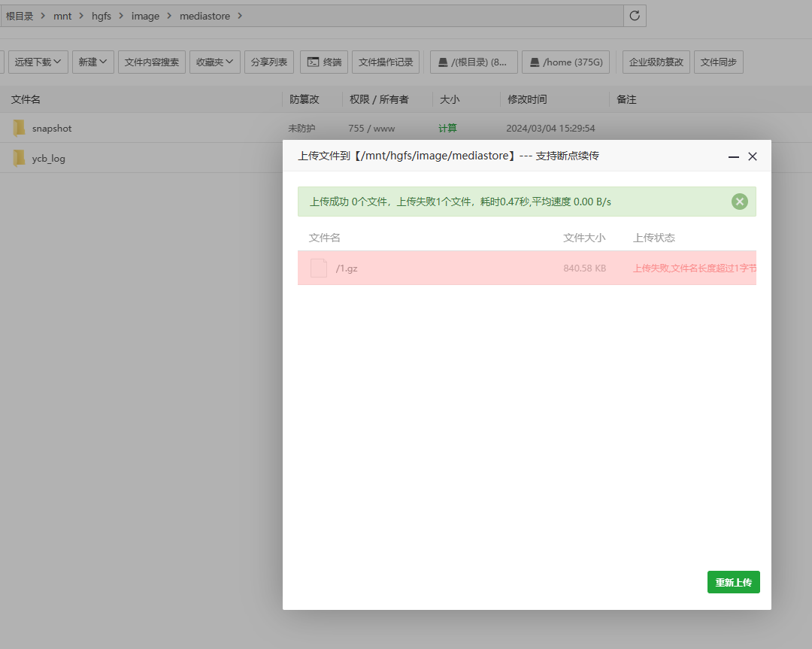Click 企业级防篡改 button
Viewport: 812px width, 649px height.
656,62
